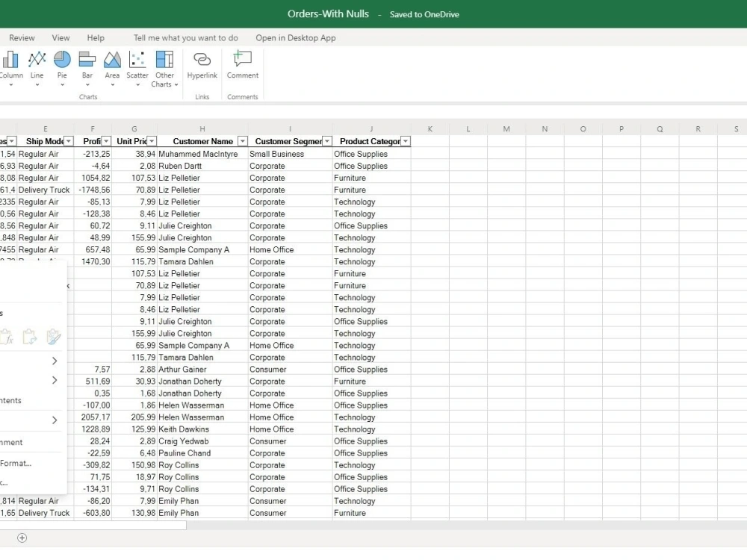Screen dimensions: 747x560
Task: Click the Tell me what you want box
Action: (x=186, y=38)
